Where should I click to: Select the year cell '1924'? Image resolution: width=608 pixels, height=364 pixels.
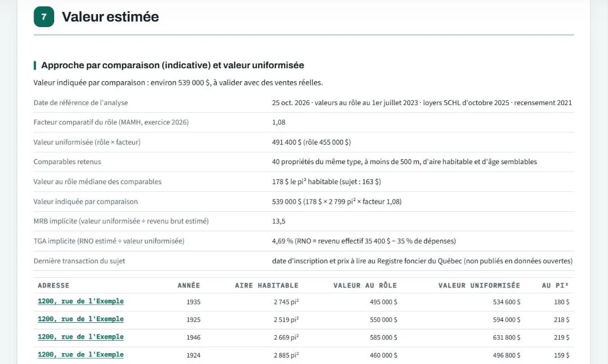[193, 355]
